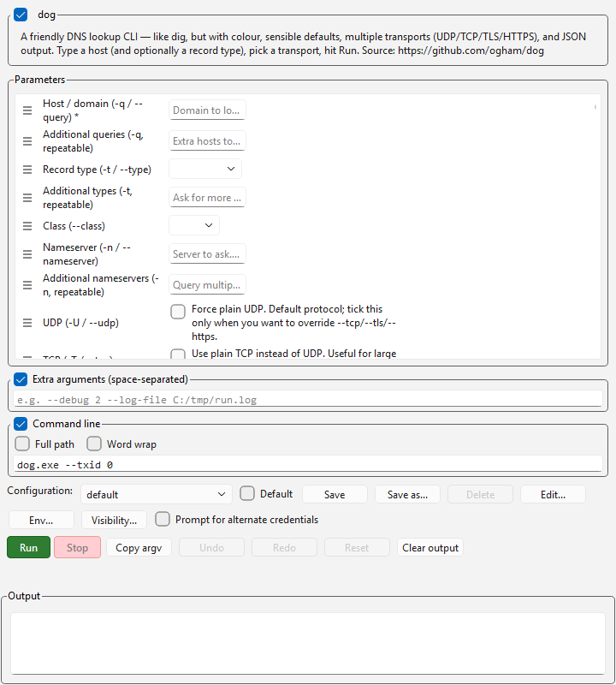Click the github.com/ogham/dog source URL
Screen dimensions: 616x685
point(471,51)
